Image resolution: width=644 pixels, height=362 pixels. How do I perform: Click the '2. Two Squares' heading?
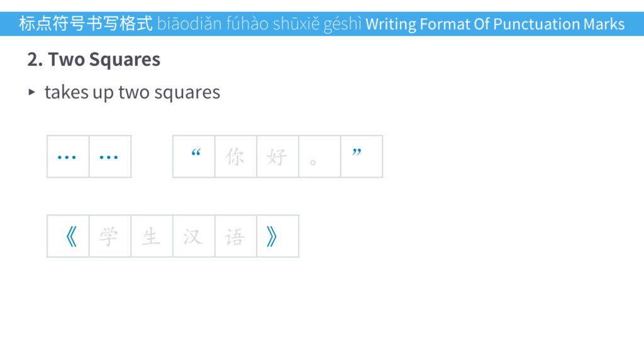pos(94,60)
